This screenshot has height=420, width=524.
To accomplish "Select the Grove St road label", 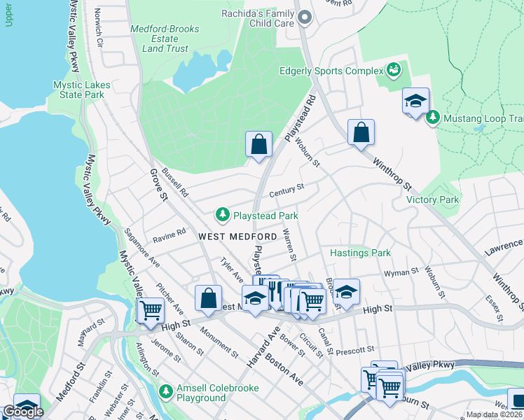I will point(158,185).
